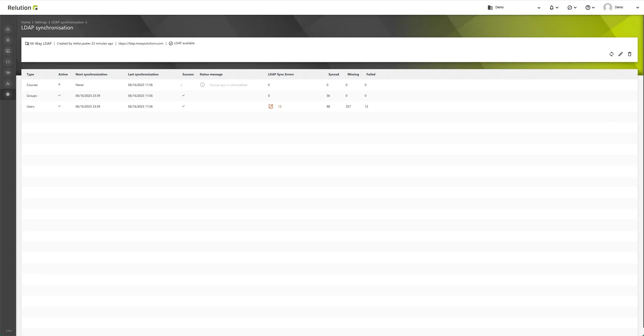Click the Demo user avatar
The height and width of the screenshot is (336, 644).
tap(608, 7)
